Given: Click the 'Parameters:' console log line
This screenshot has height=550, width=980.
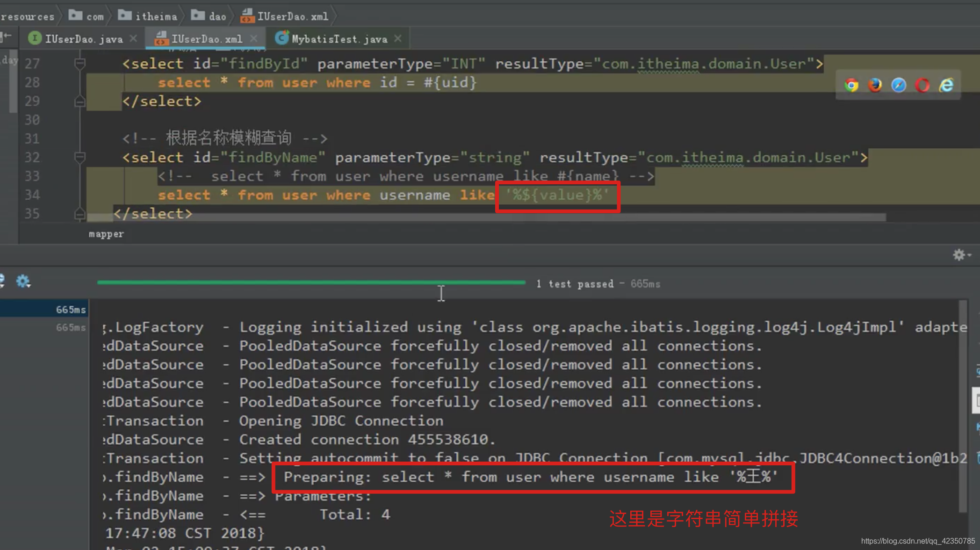Looking at the screenshot, I should [x=323, y=496].
